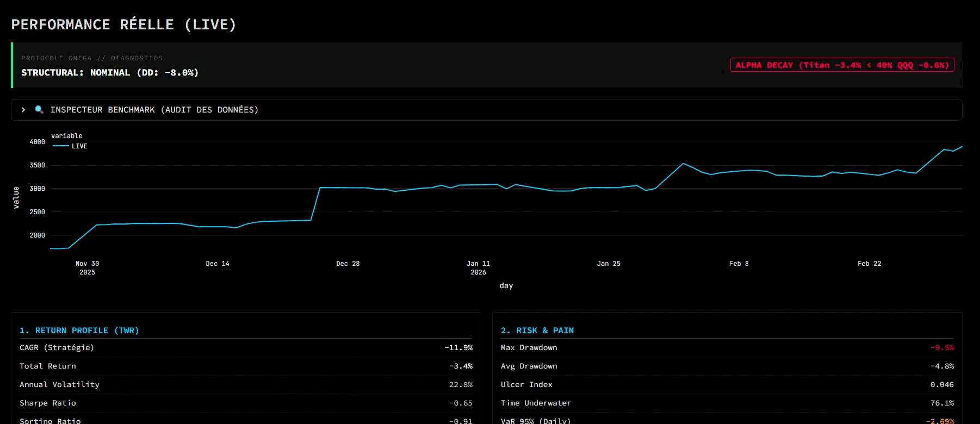Image resolution: width=980 pixels, height=424 pixels.
Task: Click the Dec 28 x-axis date label
Action: coord(348,264)
